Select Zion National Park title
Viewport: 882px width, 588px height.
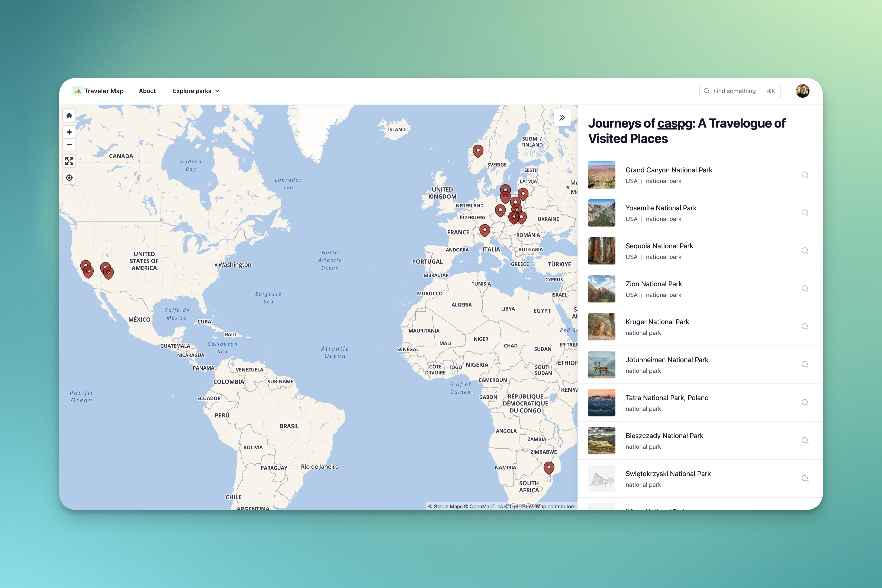[654, 284]
